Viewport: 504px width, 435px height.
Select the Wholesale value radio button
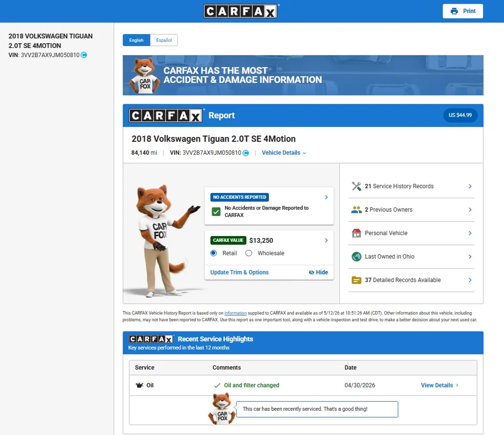pyautogui.click(x=249, y=253)
